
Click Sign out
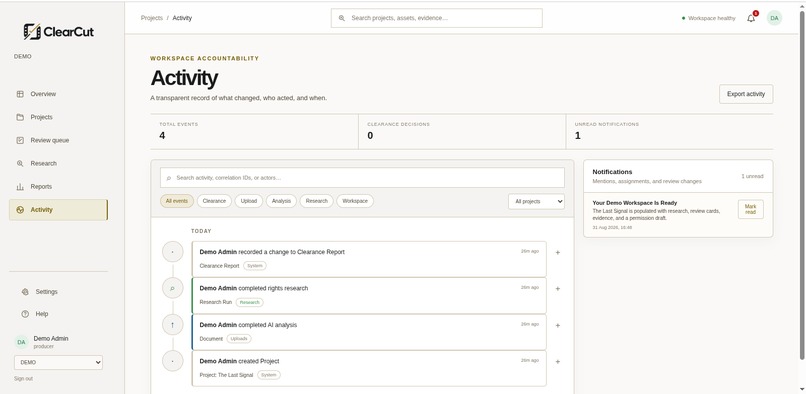point(23,379)
